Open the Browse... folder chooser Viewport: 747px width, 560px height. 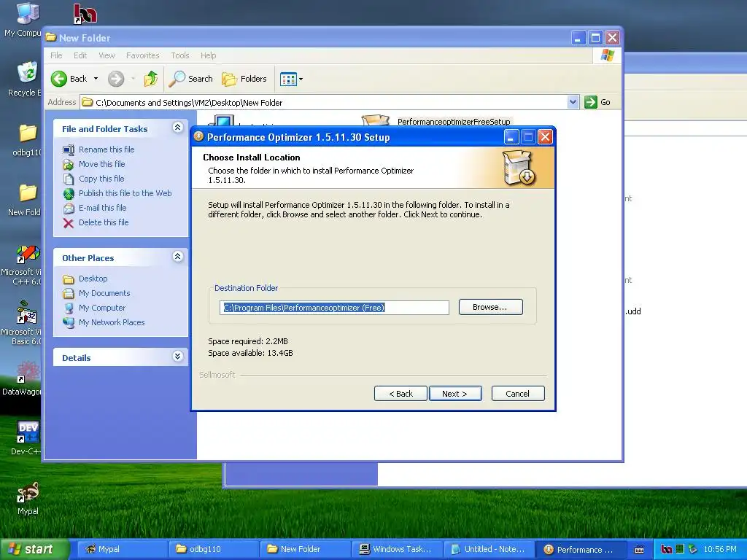click(490, 307)
